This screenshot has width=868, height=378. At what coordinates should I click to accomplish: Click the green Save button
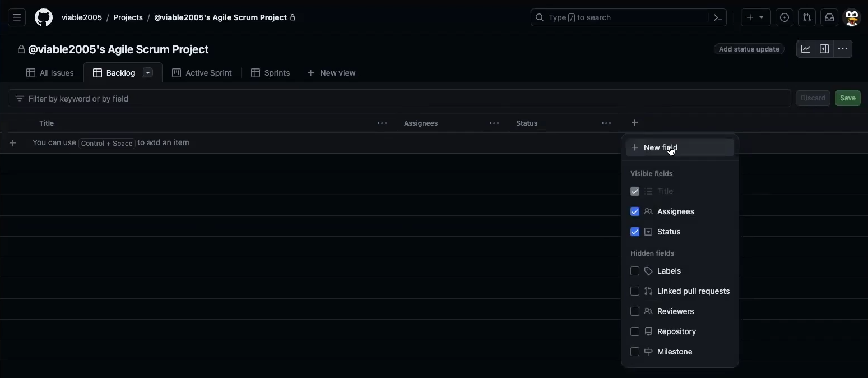point(847,98)
